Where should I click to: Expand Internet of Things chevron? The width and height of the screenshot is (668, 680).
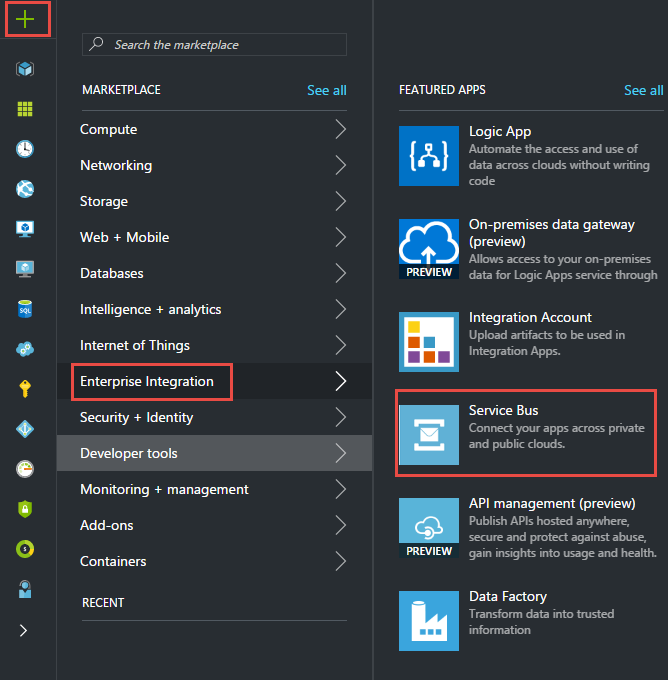tap(341, 345)
